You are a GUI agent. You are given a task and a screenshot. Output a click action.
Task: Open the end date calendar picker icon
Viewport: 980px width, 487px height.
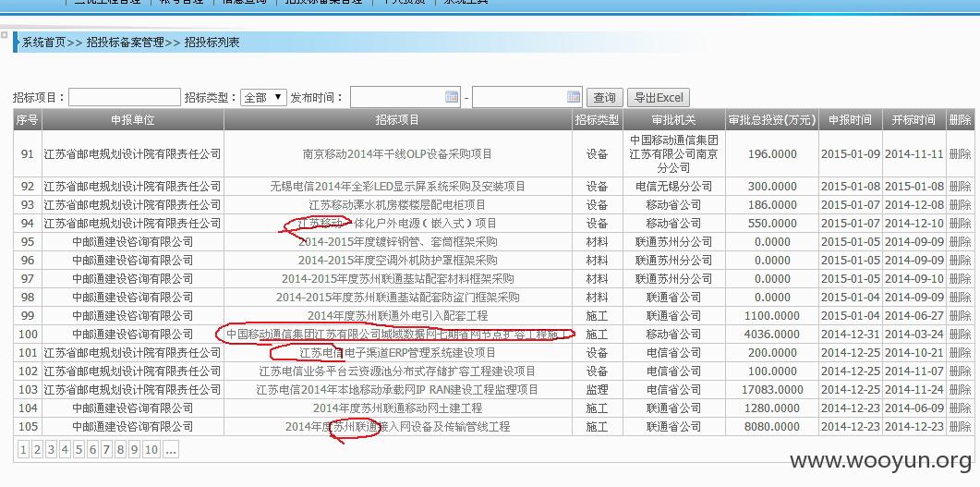(x=573, y=97)
